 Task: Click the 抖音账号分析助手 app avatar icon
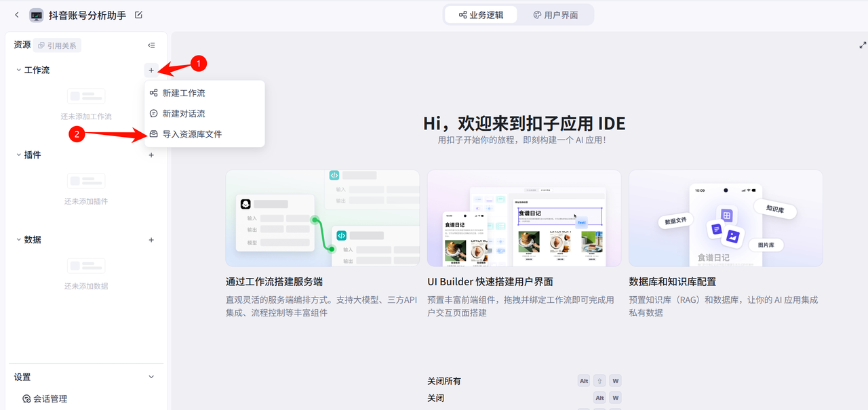coord(37,15)
